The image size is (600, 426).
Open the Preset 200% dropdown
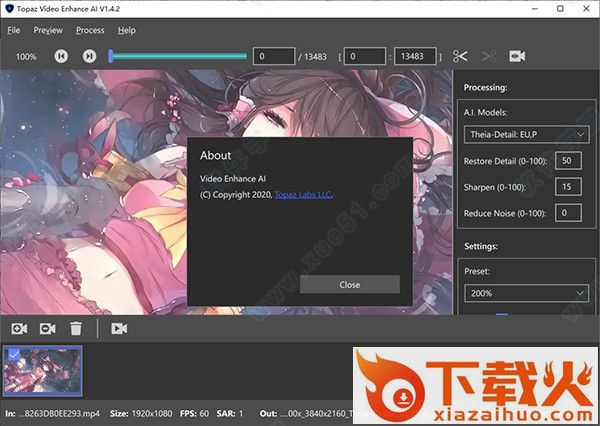point(527,294)
